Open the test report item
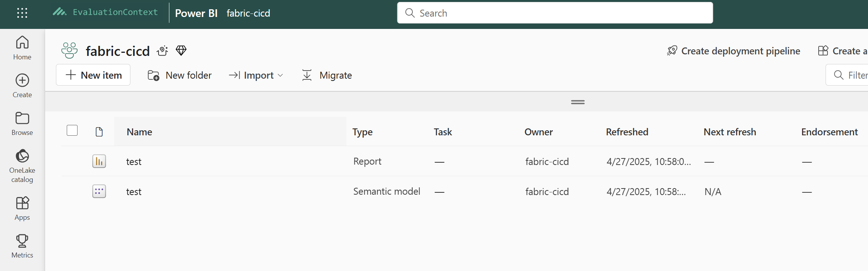 (x=133, y=162)
